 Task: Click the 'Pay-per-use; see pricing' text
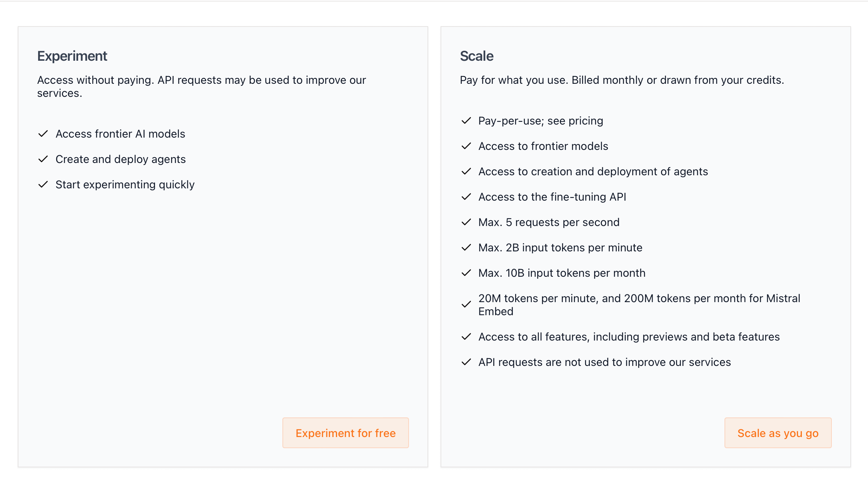point(541,121)
